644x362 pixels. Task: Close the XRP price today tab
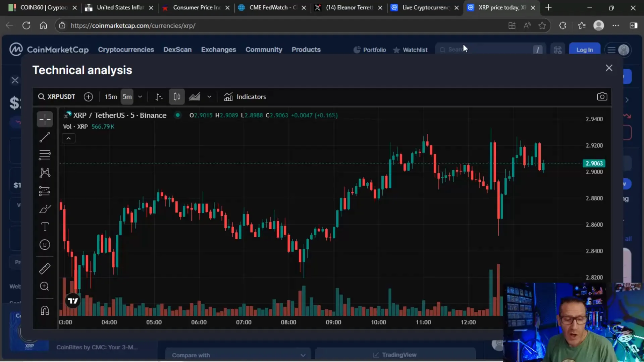pos(533,7)
